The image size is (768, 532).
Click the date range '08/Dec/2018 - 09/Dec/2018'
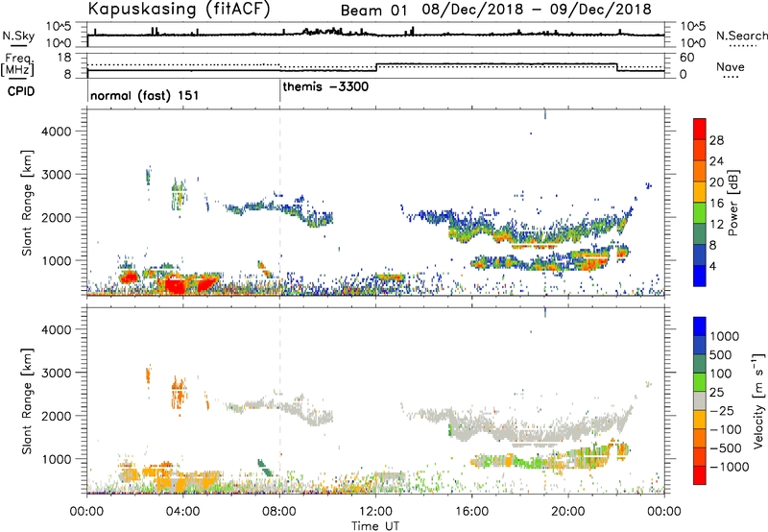(538, 10)
